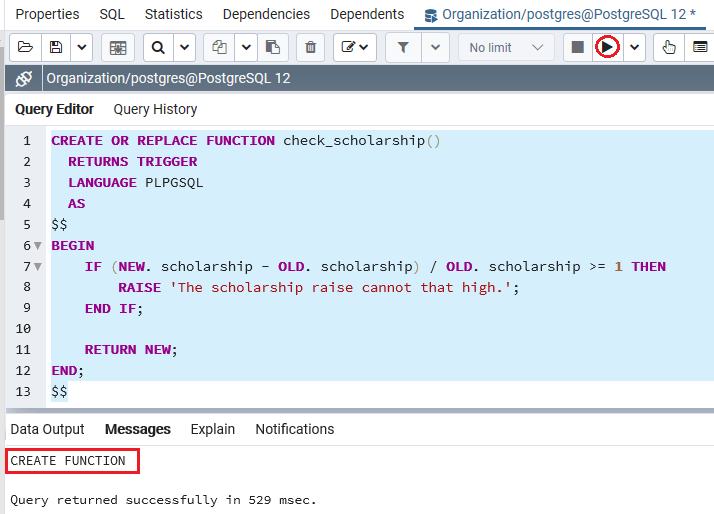Click the Query returned successfully message
Image resolution: width=714 pixels, height=514 pixels.
[x=163, y=500]
